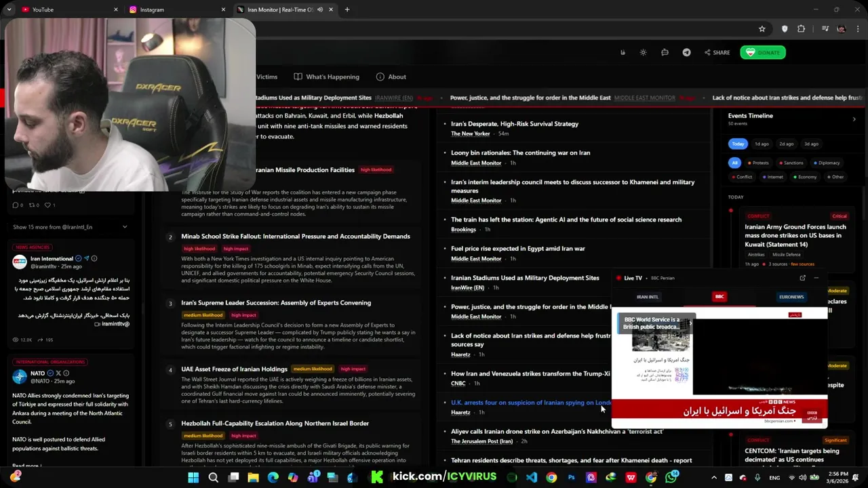Expand 'Show 15 more from @IranIntl_En'
Image resolution: width=868 pixels, height=488 pixels.
coord(70,227)
